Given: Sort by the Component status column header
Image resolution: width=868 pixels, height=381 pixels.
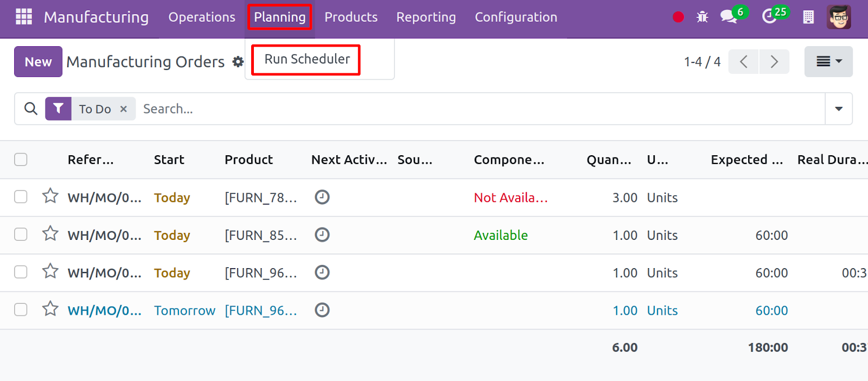Looking at the screenshot, I should (509, 160).
